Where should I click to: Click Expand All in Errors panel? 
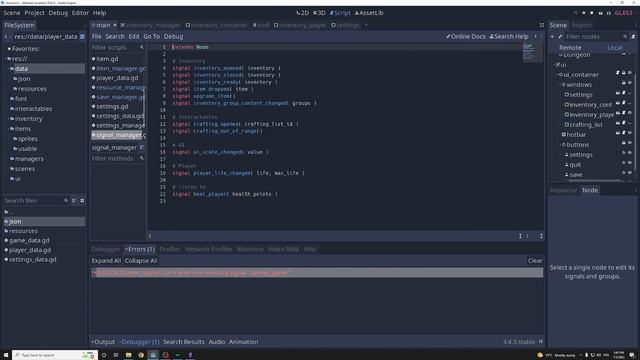pos(106,260)
